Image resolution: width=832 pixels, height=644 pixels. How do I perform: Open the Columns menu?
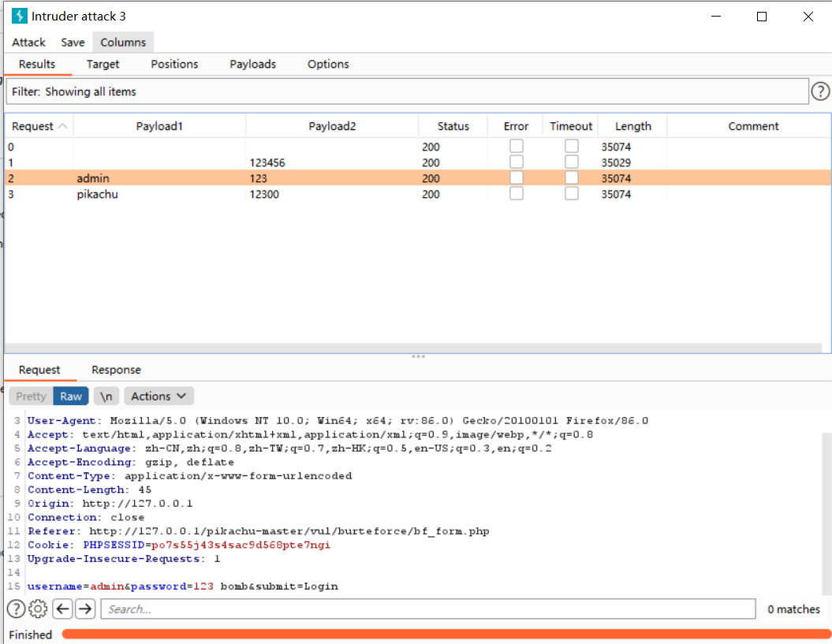123,43
